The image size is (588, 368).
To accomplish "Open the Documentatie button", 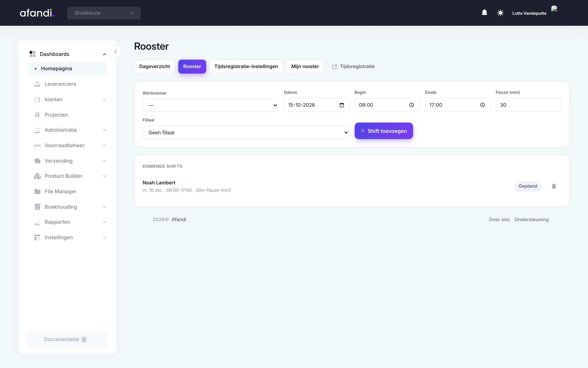I will [x=67, y=339].
